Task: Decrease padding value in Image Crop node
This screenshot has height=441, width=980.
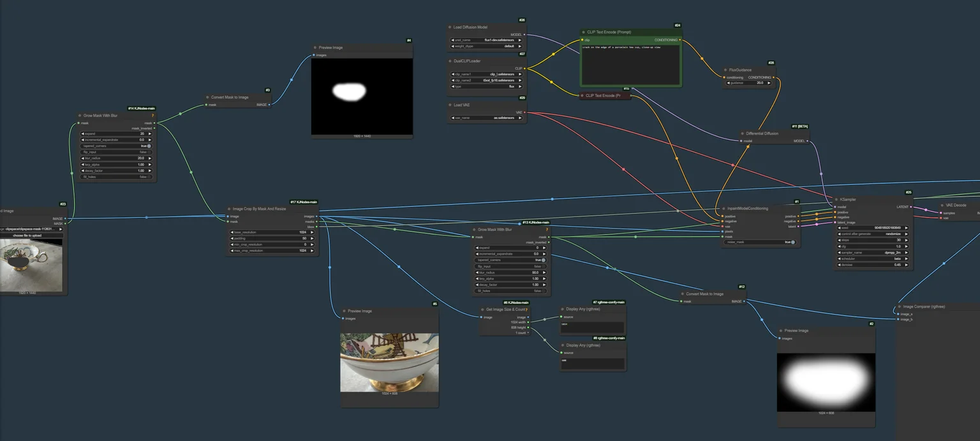Action: (233, 238)
